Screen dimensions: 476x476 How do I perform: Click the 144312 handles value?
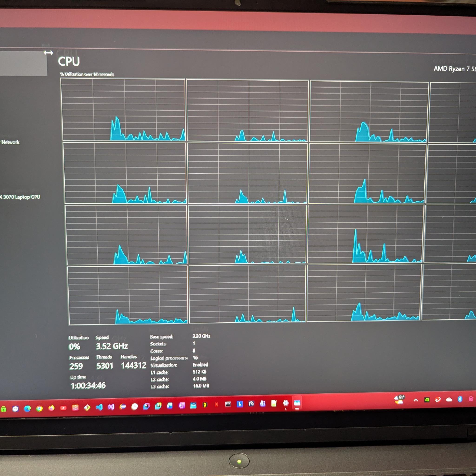click(134, 365)
